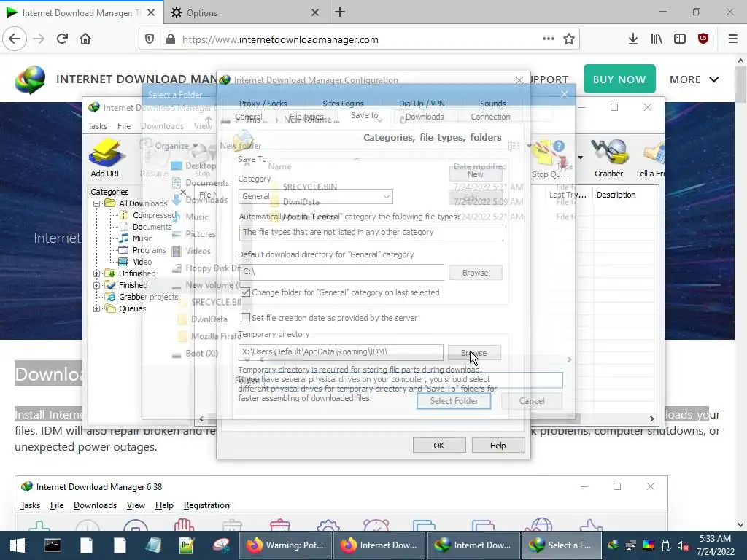Viewport: 747px width, 560px height.
Task: Select Grabber projects in IDM tree
Action: coord(148,297)
